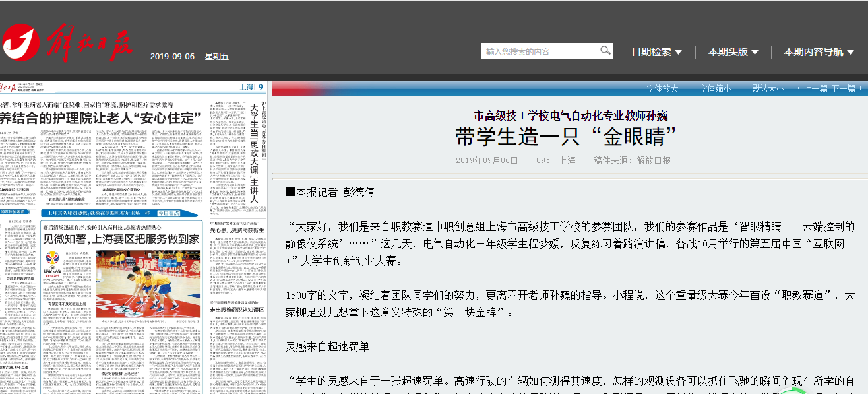Image resolution: width=868 pixels, height=394 pixels.
Task: Open the 大学生当思政大课主讲人 vertical article
Action: pyautogui.click(x=253, y=153)
